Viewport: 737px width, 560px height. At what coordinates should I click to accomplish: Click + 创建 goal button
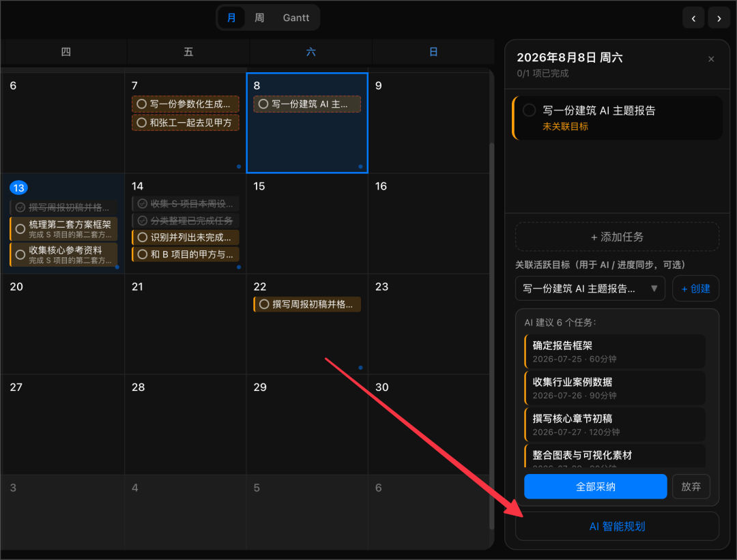[695, 289]
